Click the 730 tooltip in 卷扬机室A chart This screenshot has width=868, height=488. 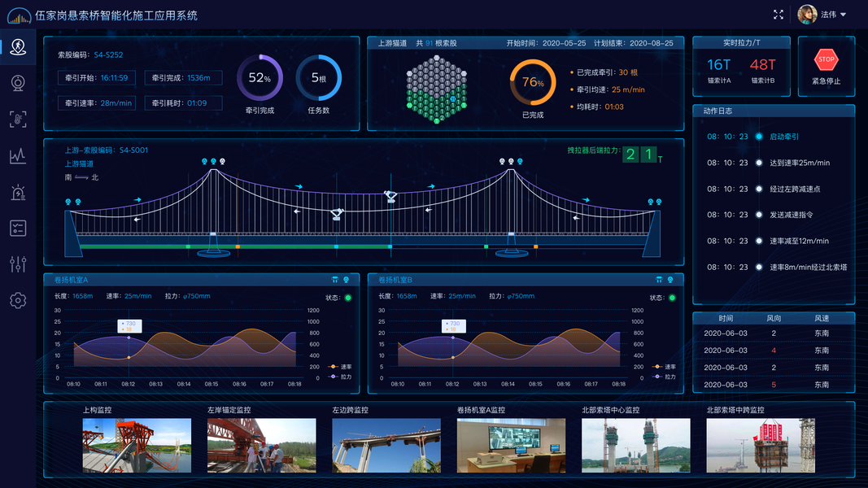click(x=129, y=326)
